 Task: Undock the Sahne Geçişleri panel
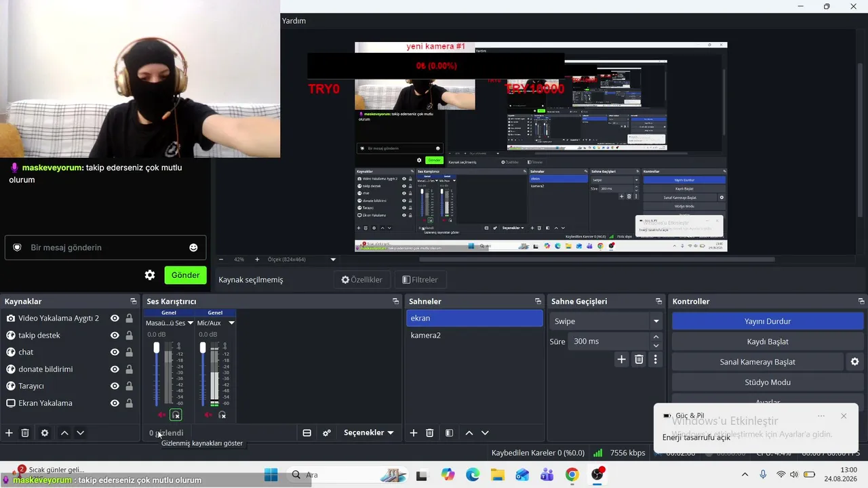(658, 301)
